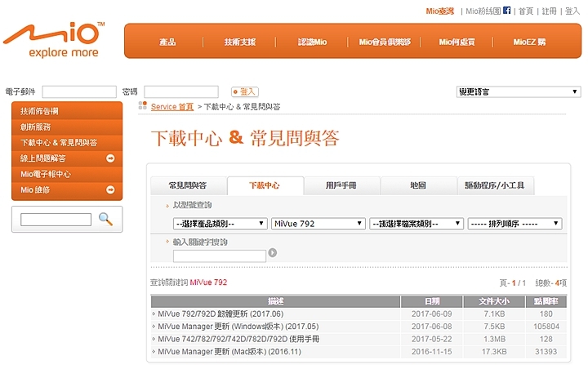Screen dimensions: 588x365
Task: Click the 文件大小 column header
Action: point(494,301)
